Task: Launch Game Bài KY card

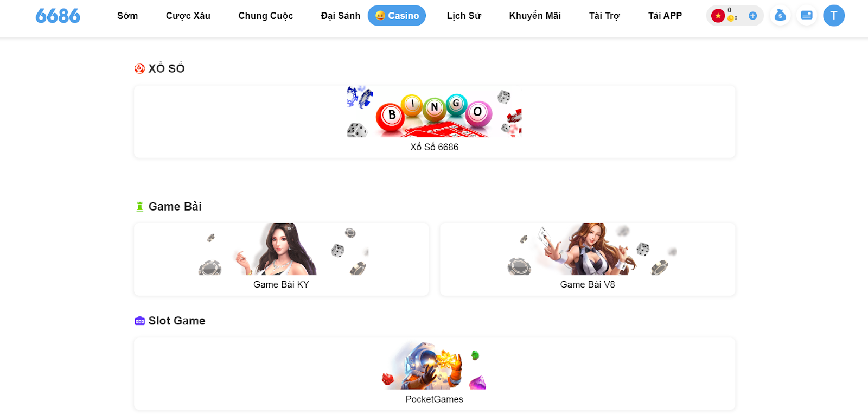Action: tap(281, 259)
